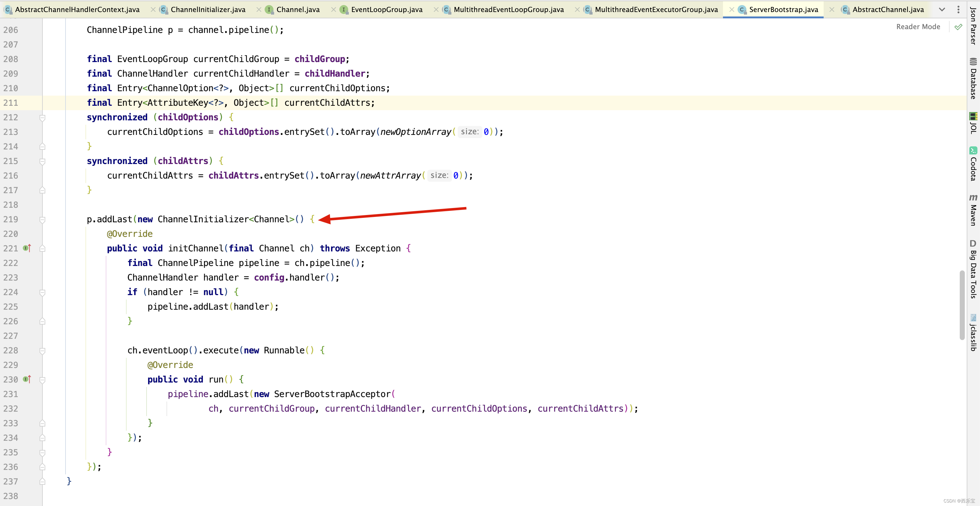Collapse synchronized childAttrs block line 215
Screen dimensions: 980x506
(x=43, y=162)
